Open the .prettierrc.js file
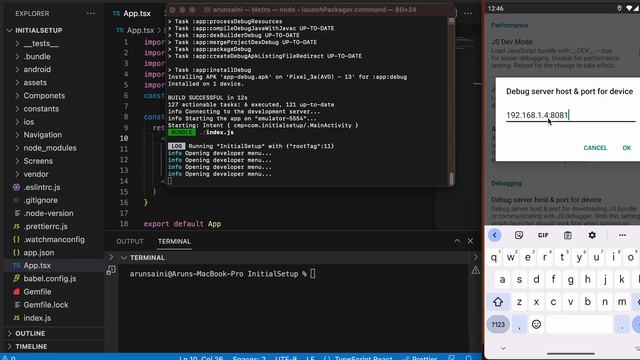The image size is (640, 360). pyautogui.click(x=45, y=226)
